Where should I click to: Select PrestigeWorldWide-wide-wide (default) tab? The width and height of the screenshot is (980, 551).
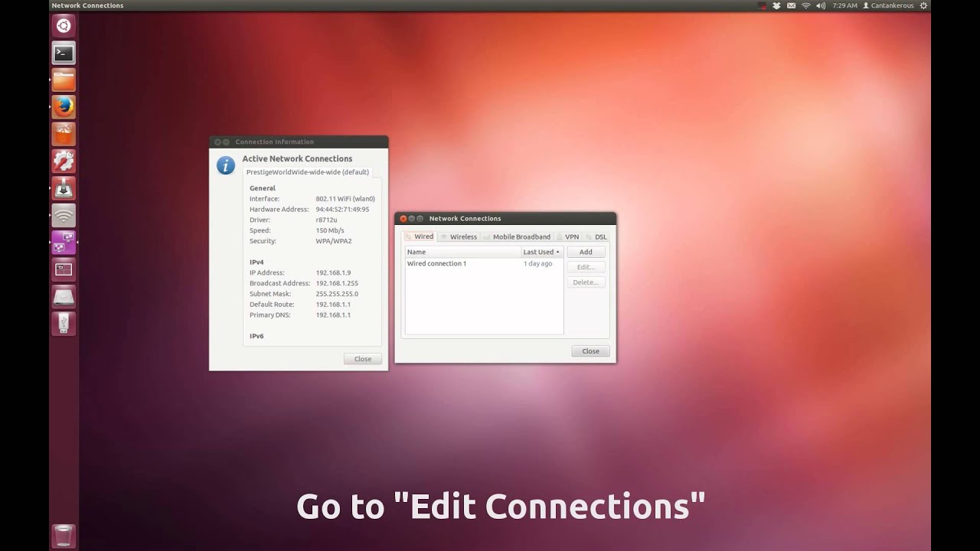(307, 172)
